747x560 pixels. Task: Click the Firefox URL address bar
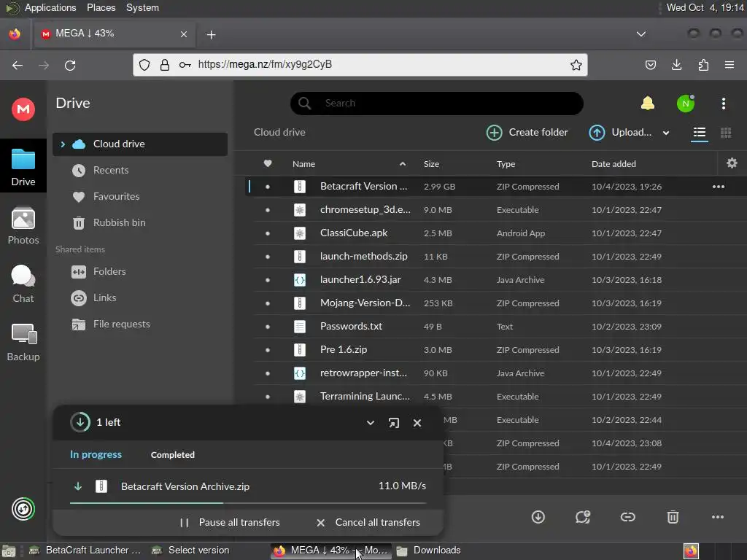pos(360,65)
